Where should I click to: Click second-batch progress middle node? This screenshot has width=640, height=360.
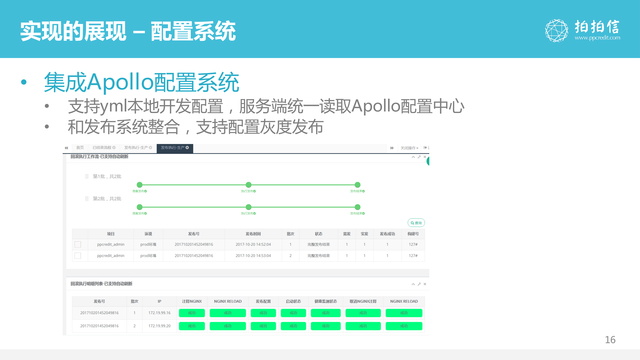coord(249,207)
